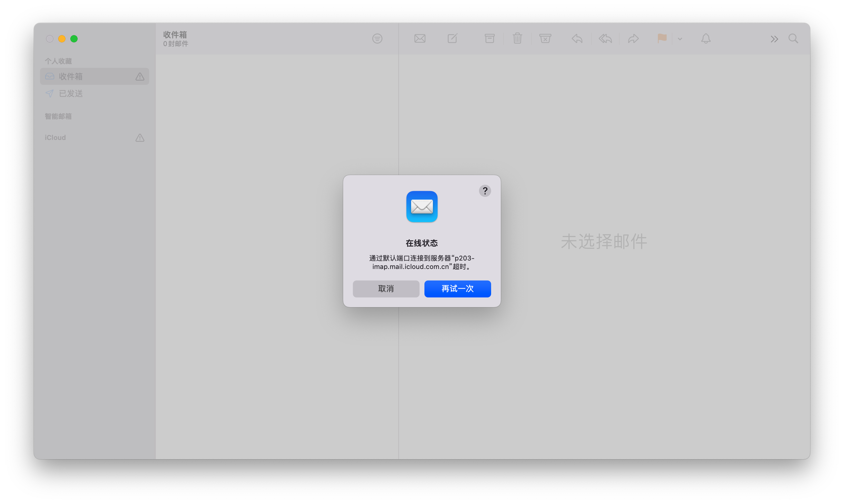The height and width of the screenshot is (504, 844).
Task: Click the move to junk icon
Action: click(x=545, y=39)
